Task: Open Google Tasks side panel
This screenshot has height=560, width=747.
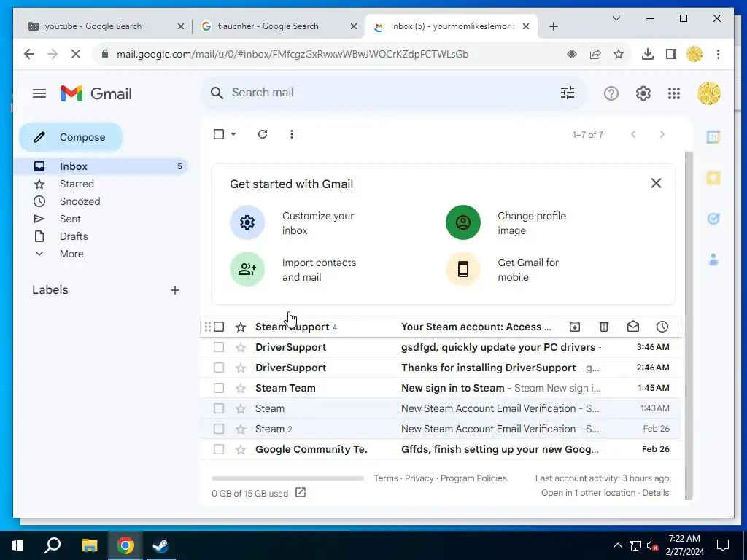Action: (x=713, y=219)
